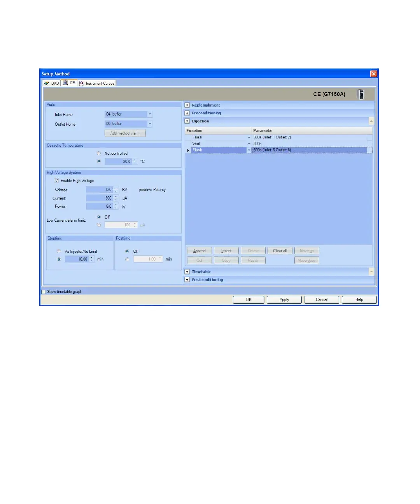Select the 20.0 °C temperature radio button
The height and width of the screenshot is (504, 420).
click(x=99, y=161)
